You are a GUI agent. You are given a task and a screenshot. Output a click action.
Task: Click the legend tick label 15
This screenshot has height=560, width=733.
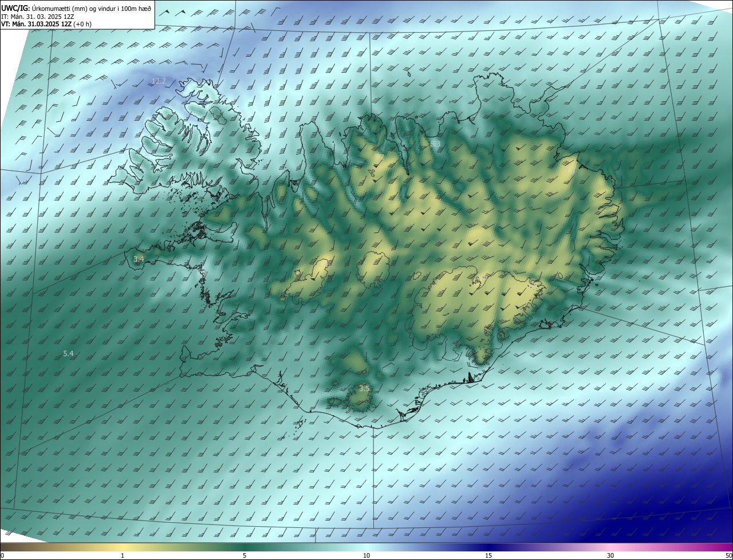pyautogui.click(x=488, y=555)
